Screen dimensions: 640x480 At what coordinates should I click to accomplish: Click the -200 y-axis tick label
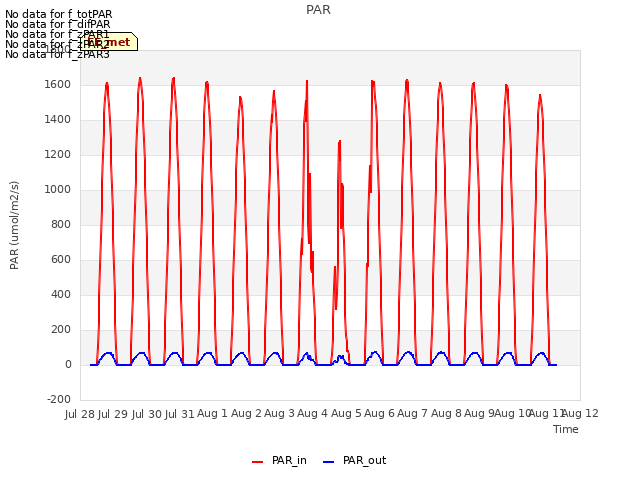point(59,399)
